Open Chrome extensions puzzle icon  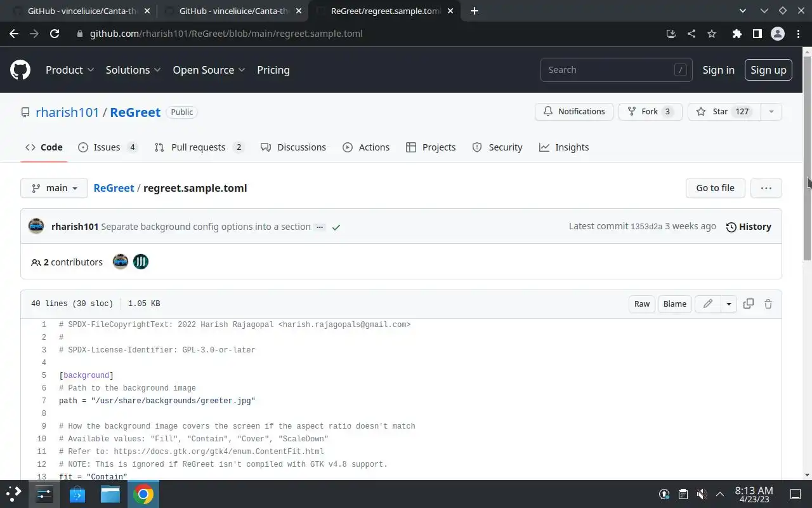point(737,34)
